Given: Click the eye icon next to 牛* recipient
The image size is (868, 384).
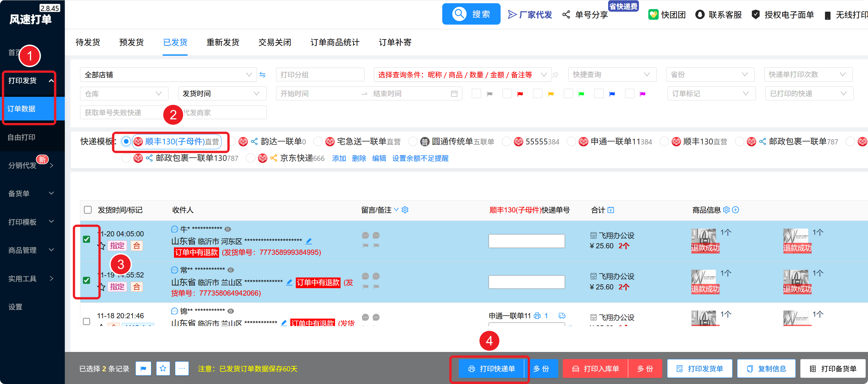Looking at the screenshot, I should tap(228, 229).
